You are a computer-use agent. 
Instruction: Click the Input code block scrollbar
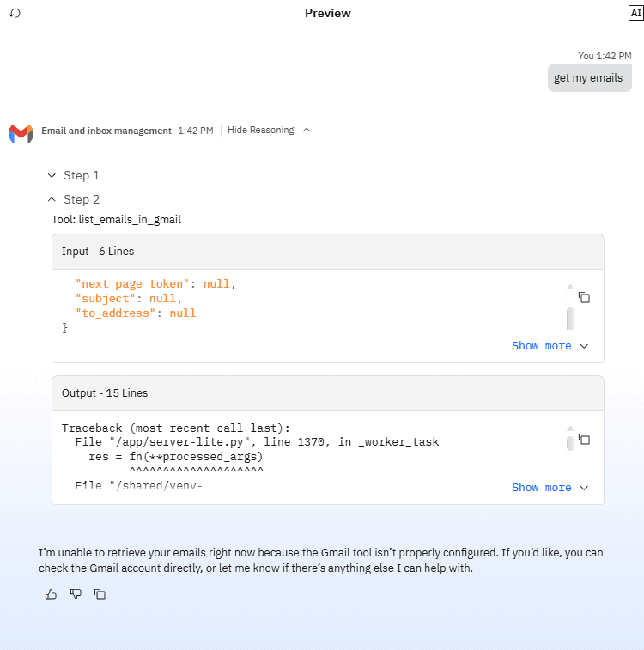pyautogui.click(x=570, y=319)
